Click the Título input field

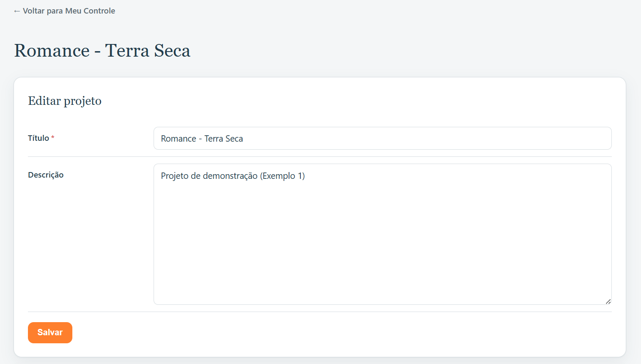coord(382,138)
